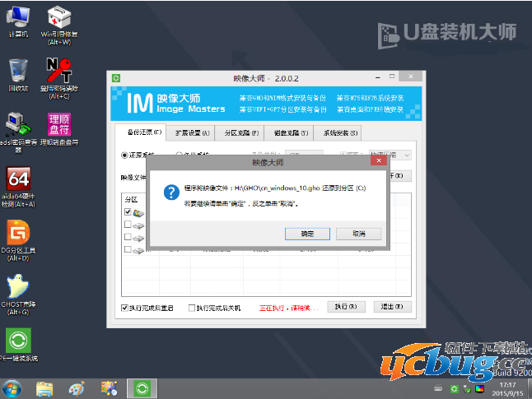Open the wallpaper-style taskbar icon
532x399 pixels.
(x=109, y=388)
